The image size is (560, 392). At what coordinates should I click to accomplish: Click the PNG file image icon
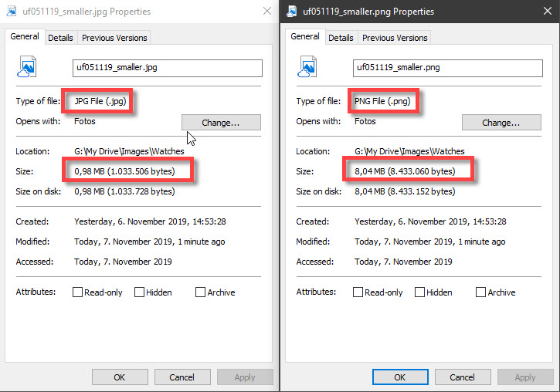(307, 68)
